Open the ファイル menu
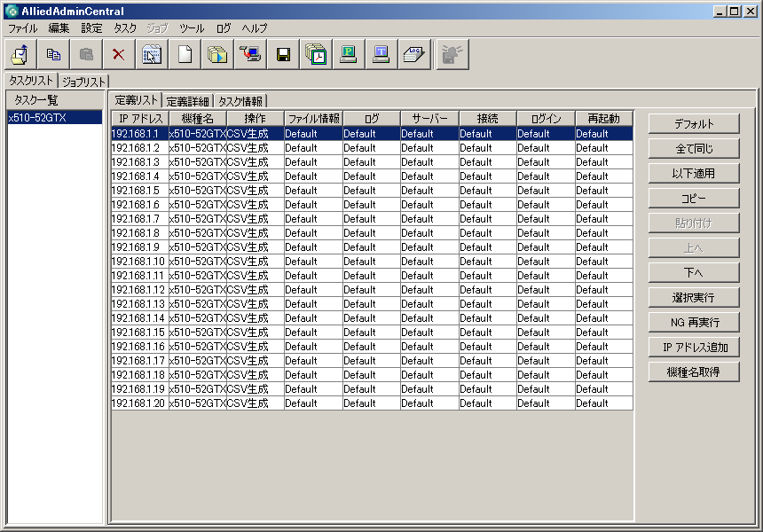763x532 pixels. coord(23,28)
